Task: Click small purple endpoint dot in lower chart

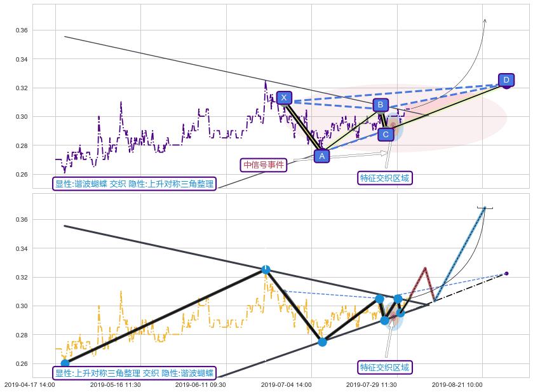Action: click(506, 273)
